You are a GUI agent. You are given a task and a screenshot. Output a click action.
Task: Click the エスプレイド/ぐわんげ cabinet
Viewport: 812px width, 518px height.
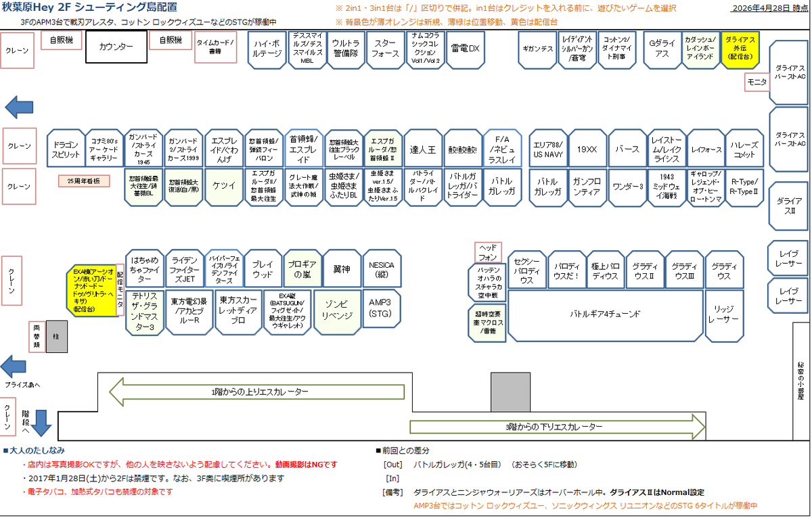225,149
